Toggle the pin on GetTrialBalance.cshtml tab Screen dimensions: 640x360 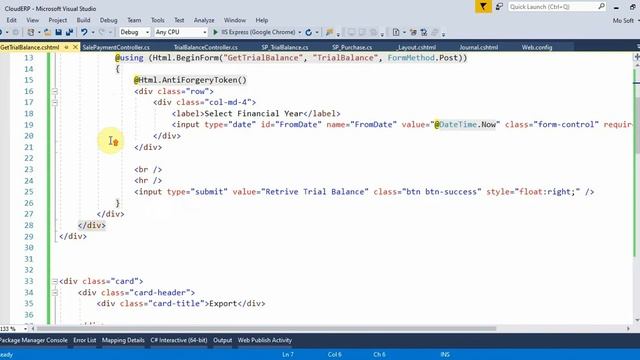point(67,47)
